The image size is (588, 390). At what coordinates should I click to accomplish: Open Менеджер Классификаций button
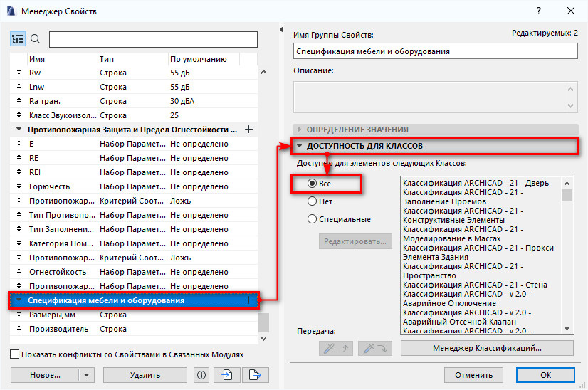tap(487, 348)
